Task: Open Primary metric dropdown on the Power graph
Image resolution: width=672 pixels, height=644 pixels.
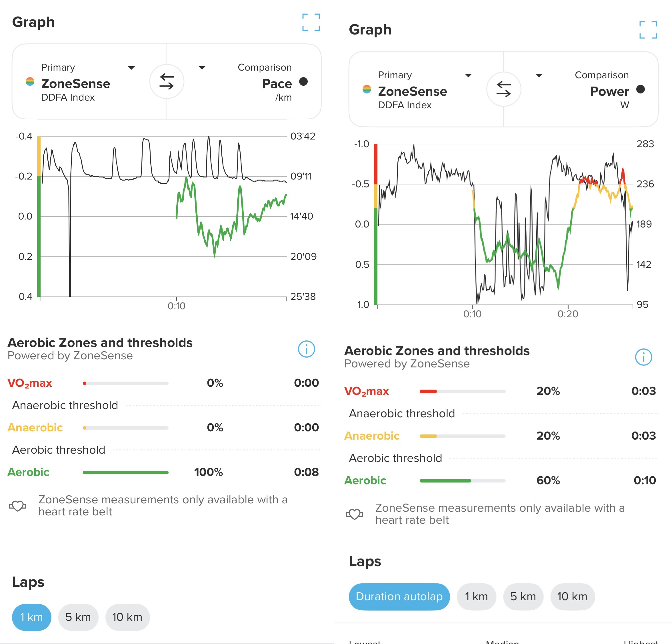Action: coord(468,75)
